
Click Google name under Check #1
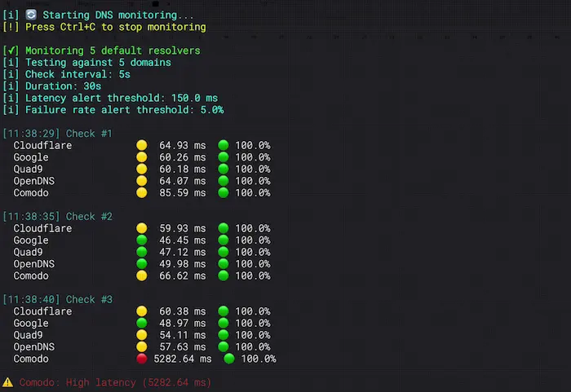31,157
